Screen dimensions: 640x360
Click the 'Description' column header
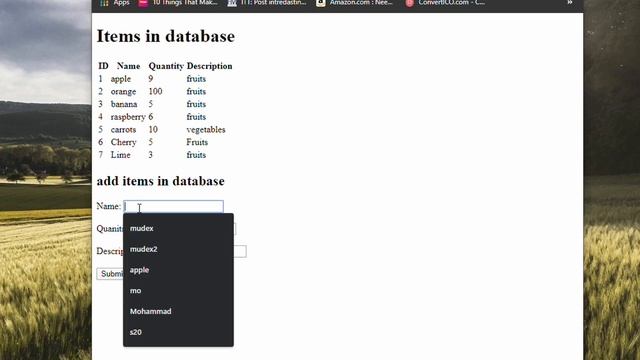pos(209,66)
